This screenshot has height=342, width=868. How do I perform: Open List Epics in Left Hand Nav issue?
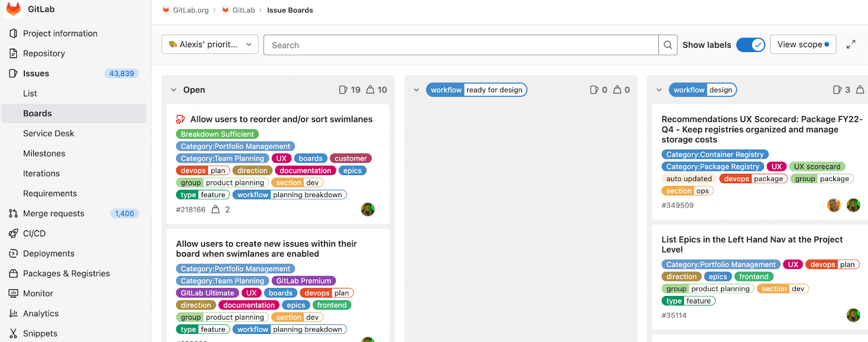click(752, 244)
